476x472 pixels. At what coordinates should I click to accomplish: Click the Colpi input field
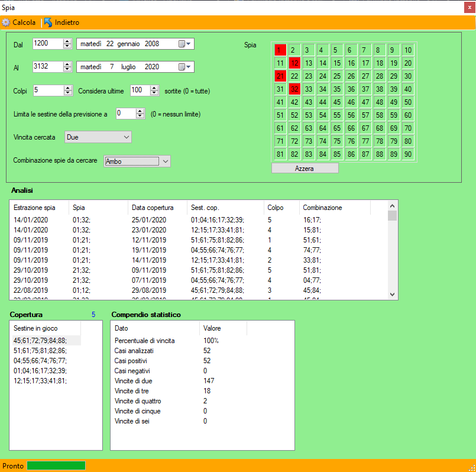[48, 90]
